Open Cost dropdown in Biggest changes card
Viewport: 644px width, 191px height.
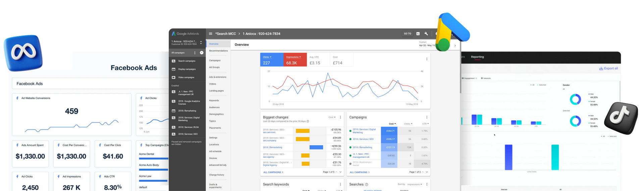click(332, 117)
